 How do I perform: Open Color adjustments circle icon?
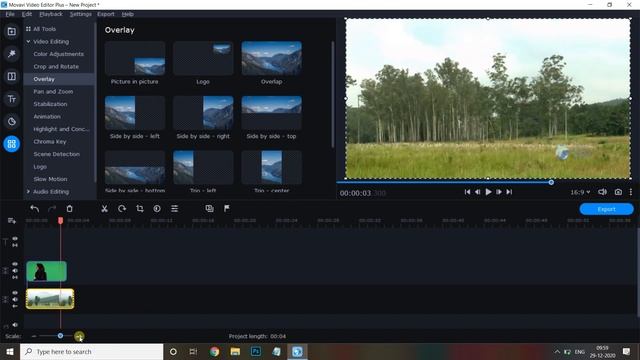point(157,209)
